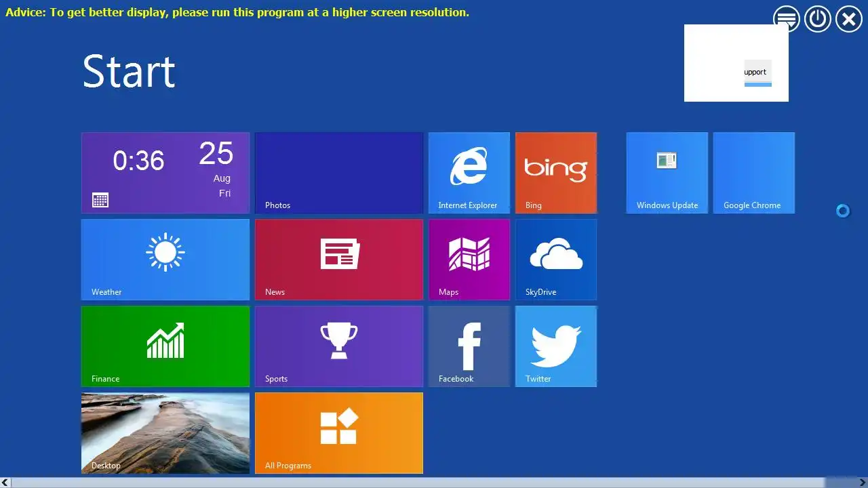Click the 'upport' button in white panel

coord(757,73)
